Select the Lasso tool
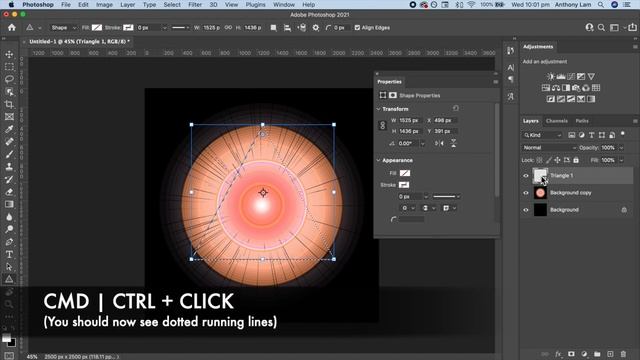Screen dimensions: 640x360 pyautogui.click(x=9, y=79)
